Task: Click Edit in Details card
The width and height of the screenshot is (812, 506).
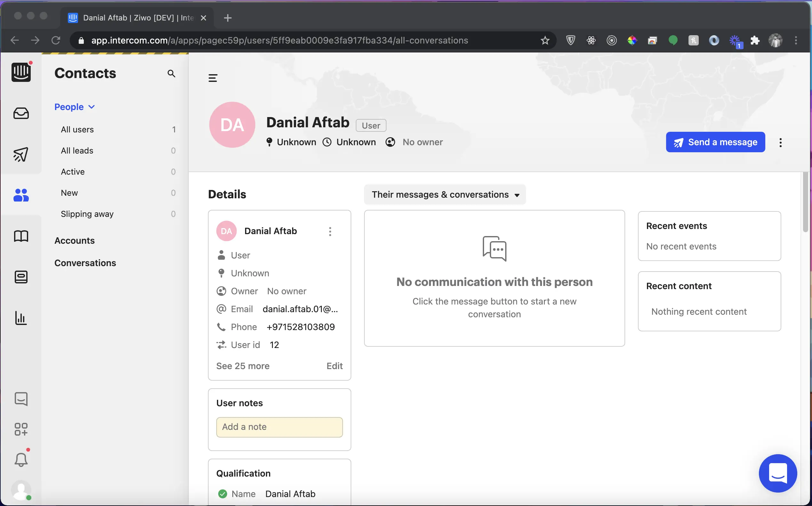Action: coord(334,366)
